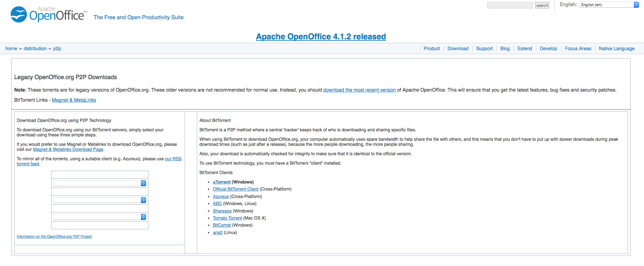Open the BitComet client link
Image resolution: width=644 pixels, height=266 pixels.
[222, 225]
